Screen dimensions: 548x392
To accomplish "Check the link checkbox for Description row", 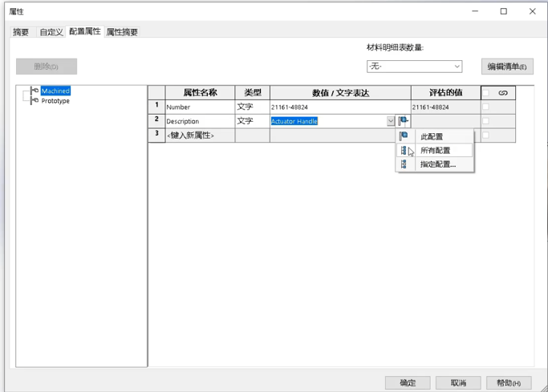I will 485,121.
